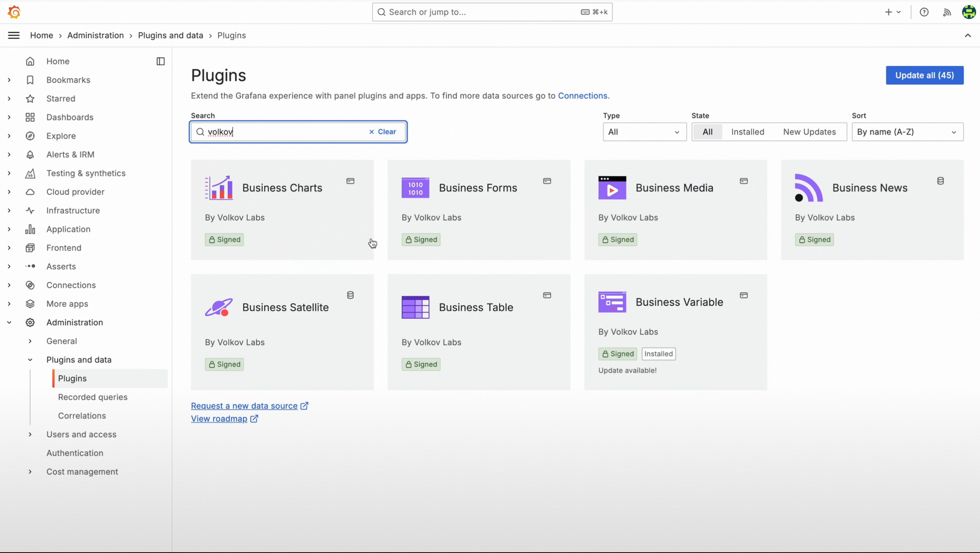Click the dock menu sidebar icon
980x553 pixels.
point(161,61)
